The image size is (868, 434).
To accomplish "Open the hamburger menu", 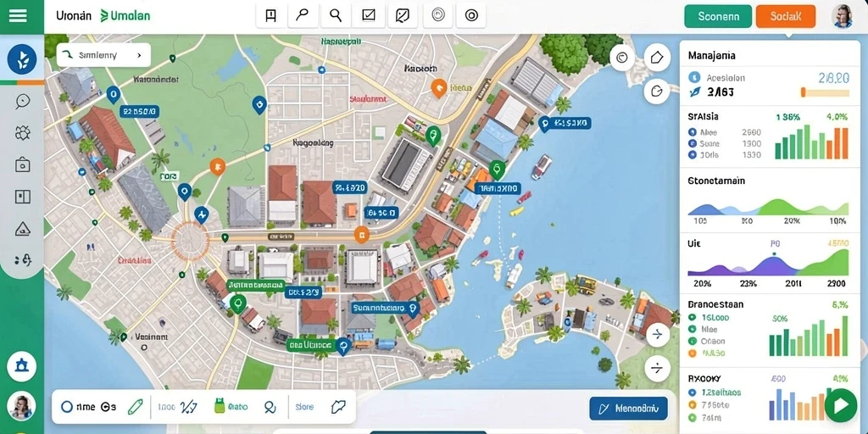I will pyautogui.click(x=18, y=15).
